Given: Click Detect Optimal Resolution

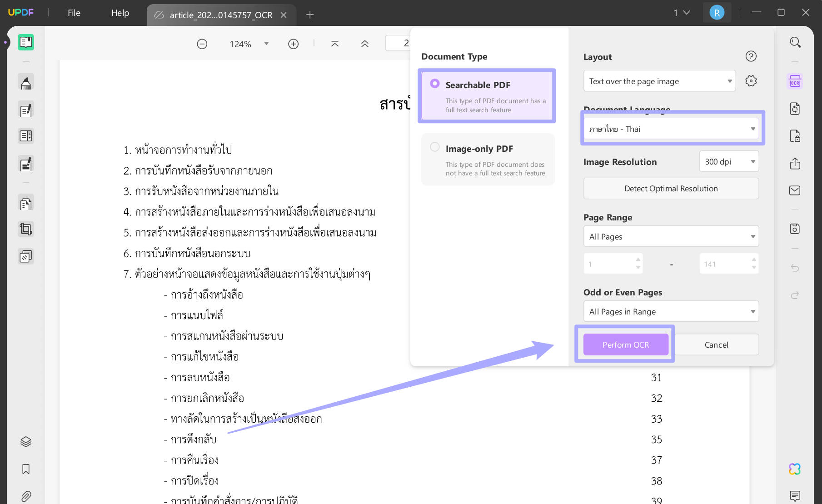Looking at the screenshot, I should (671, 188).
